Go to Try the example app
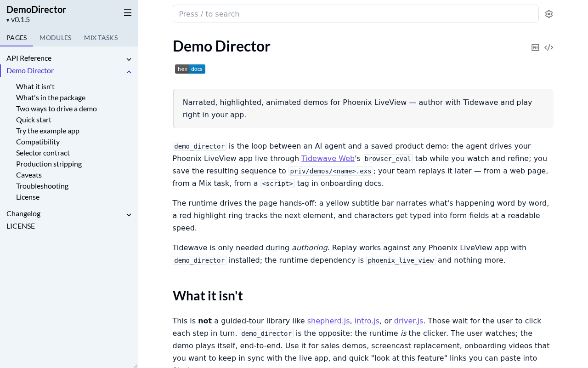This screenshot has width=588, height=368. pos(48,131)
